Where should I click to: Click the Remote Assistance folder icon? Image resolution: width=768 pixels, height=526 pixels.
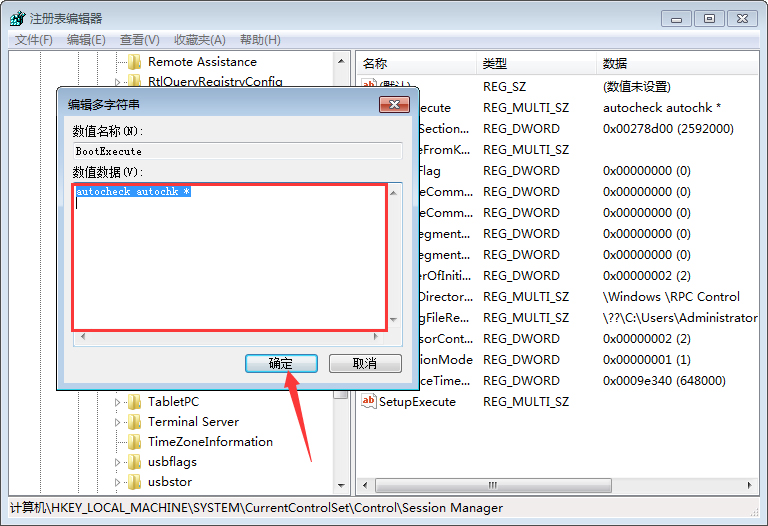(x=135, y=62)
